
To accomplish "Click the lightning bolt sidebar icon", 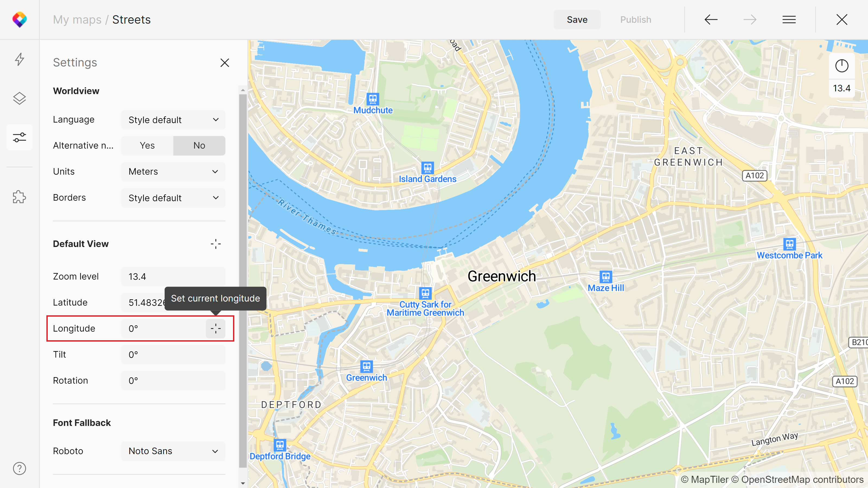I will (19, 59).
